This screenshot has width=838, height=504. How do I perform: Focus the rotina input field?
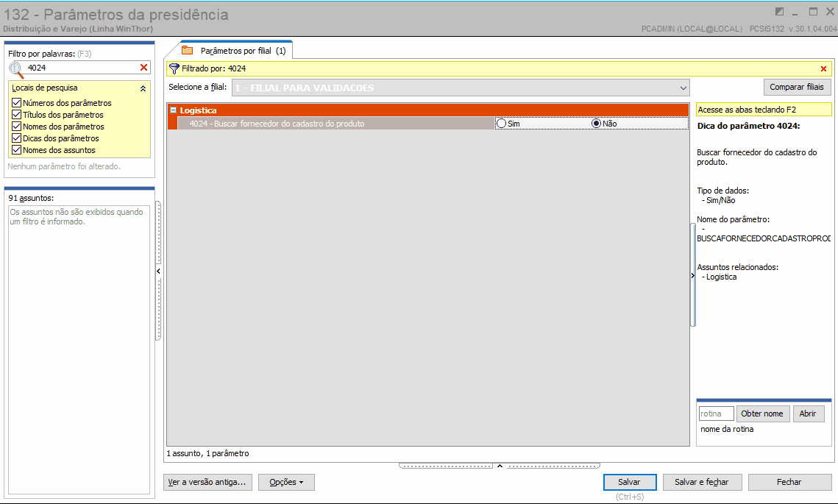click(716, 414)
